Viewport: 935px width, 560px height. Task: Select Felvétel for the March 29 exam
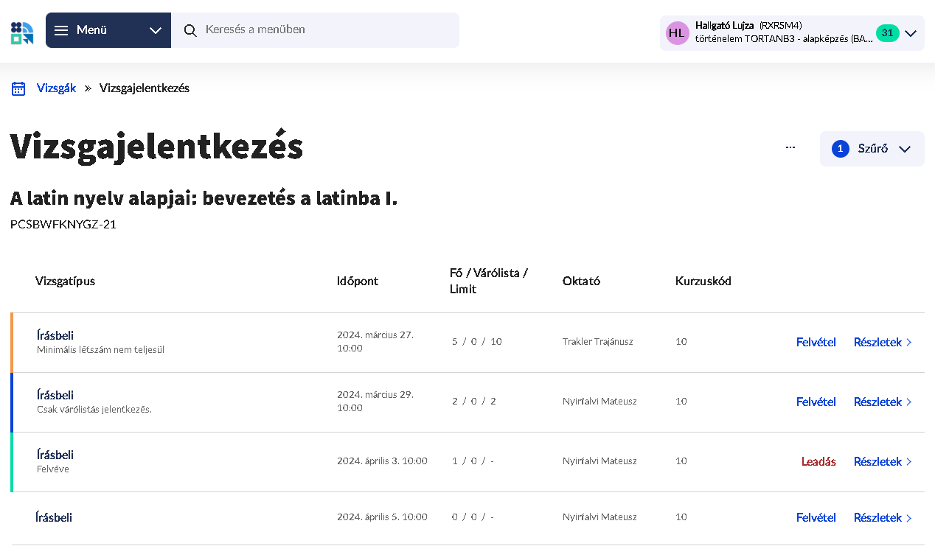[816, 402]
